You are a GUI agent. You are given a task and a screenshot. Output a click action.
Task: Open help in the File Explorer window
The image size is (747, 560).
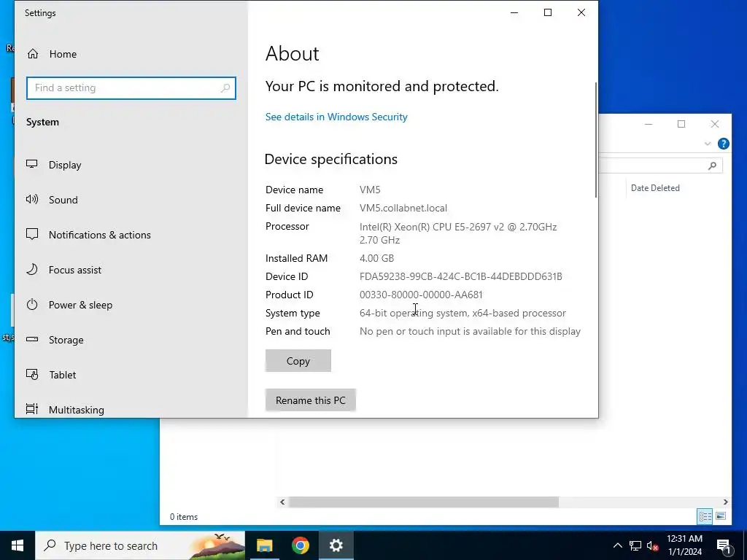point(723,144)
